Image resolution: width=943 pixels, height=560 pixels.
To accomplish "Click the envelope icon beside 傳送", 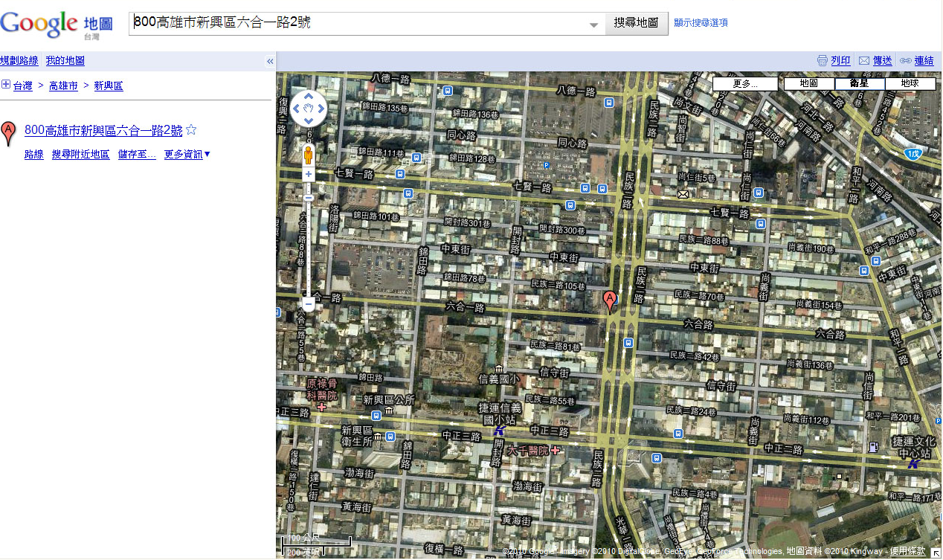I will [x=863, y=61].
